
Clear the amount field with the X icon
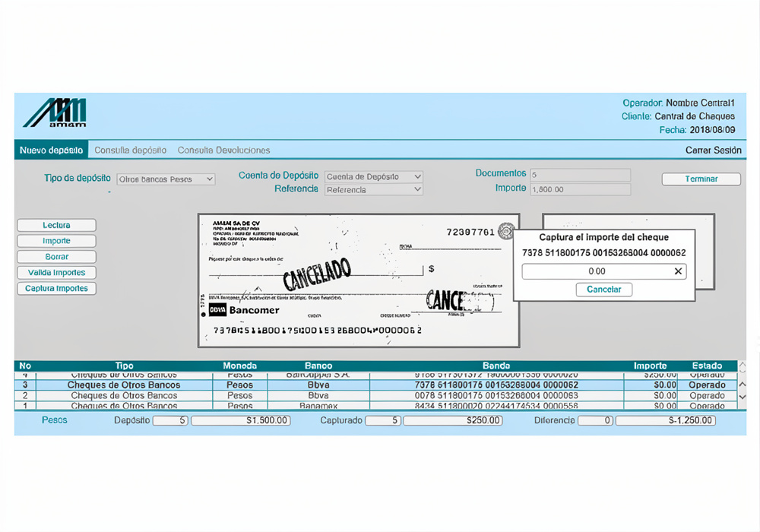[x=678, y=271]
